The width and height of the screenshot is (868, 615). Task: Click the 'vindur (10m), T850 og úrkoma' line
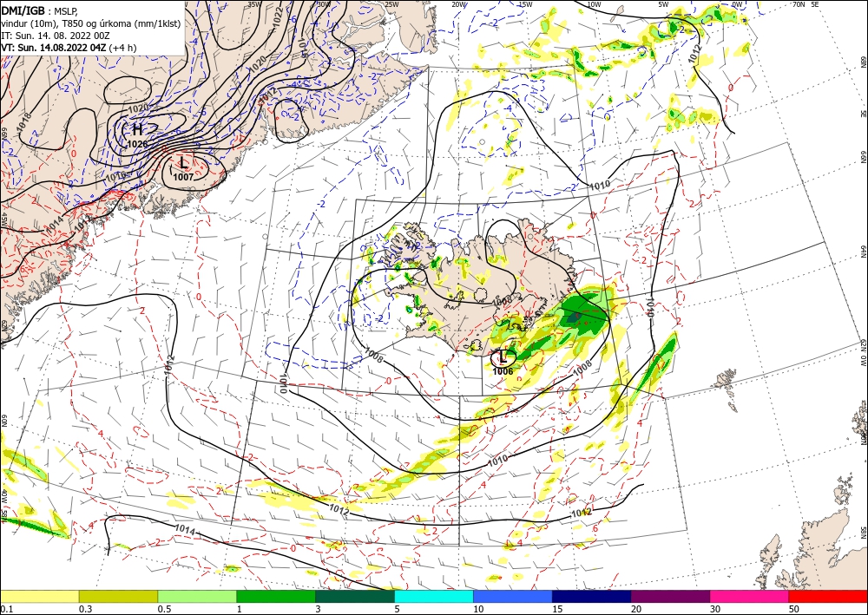click(91, 23)
